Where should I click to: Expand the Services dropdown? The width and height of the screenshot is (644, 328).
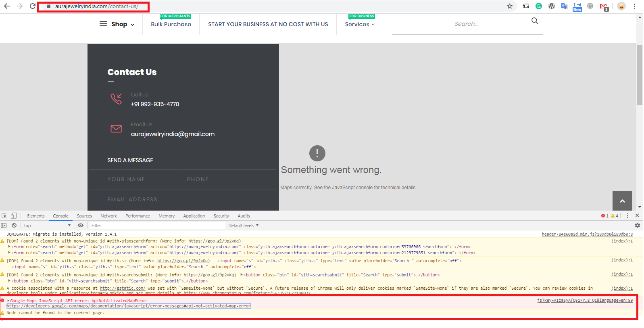click(x=360, y=24)
